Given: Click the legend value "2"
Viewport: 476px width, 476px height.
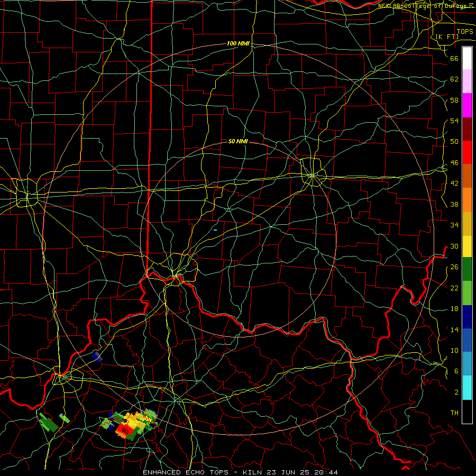Looking at the screenshot, I should (456, 392).
